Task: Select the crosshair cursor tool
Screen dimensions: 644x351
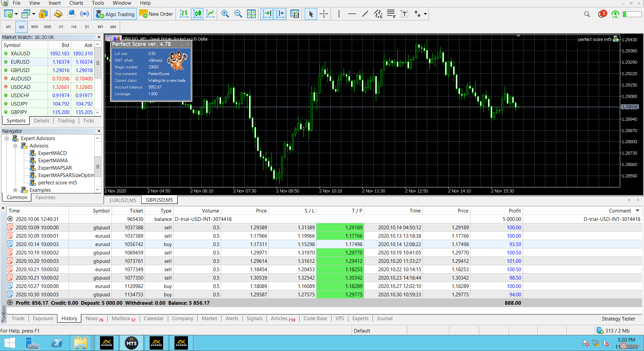Action: coord(324,14)
